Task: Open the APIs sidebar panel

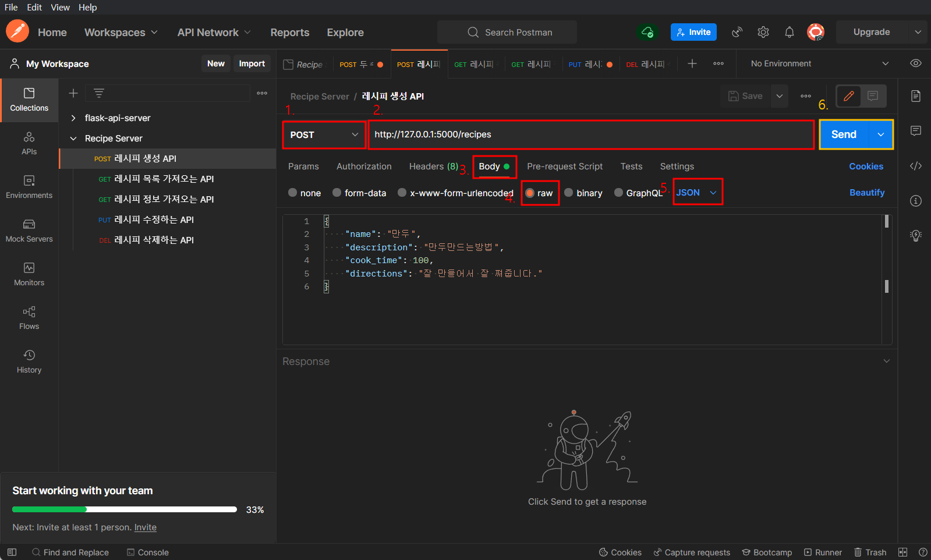Action: [29, 144]
